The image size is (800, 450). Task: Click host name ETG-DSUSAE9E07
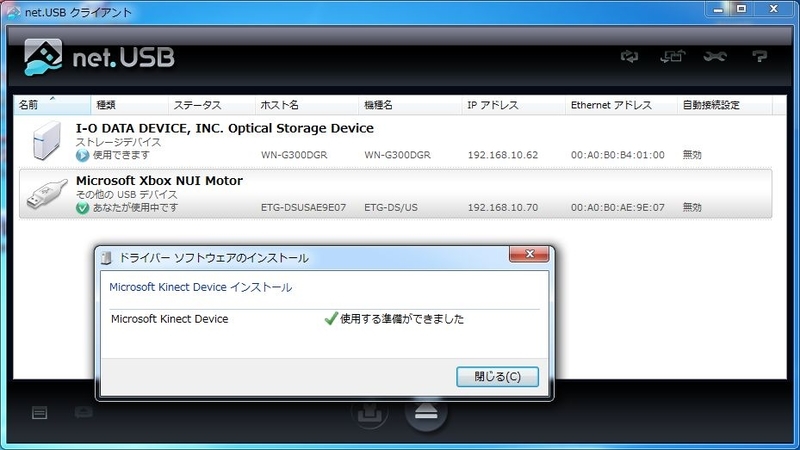pyautogui.click(x=303, y=208)
